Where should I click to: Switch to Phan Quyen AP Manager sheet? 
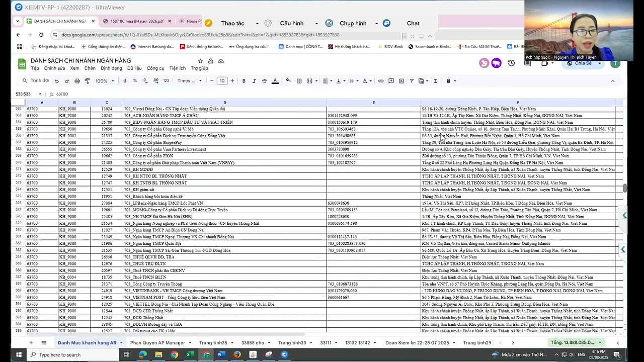[157, 343]
